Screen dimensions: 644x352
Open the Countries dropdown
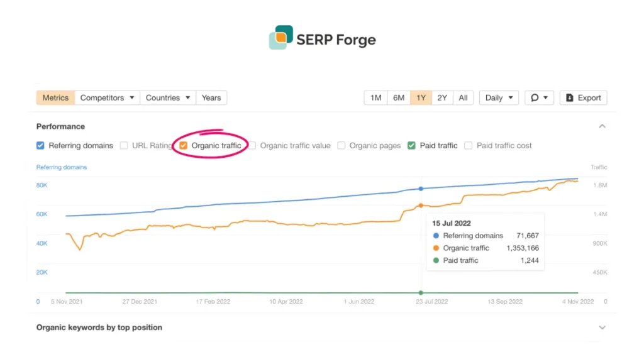coord(167,97)
